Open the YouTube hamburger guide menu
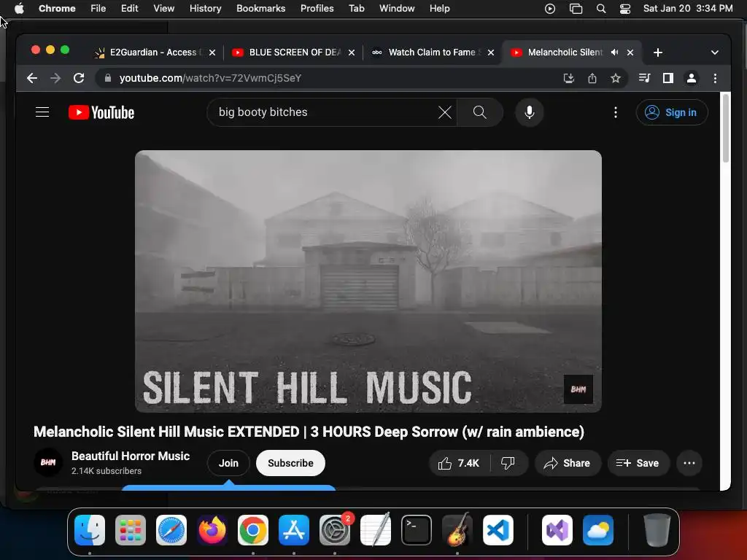This screenshot has height=560, width=747. pos(42,112)
